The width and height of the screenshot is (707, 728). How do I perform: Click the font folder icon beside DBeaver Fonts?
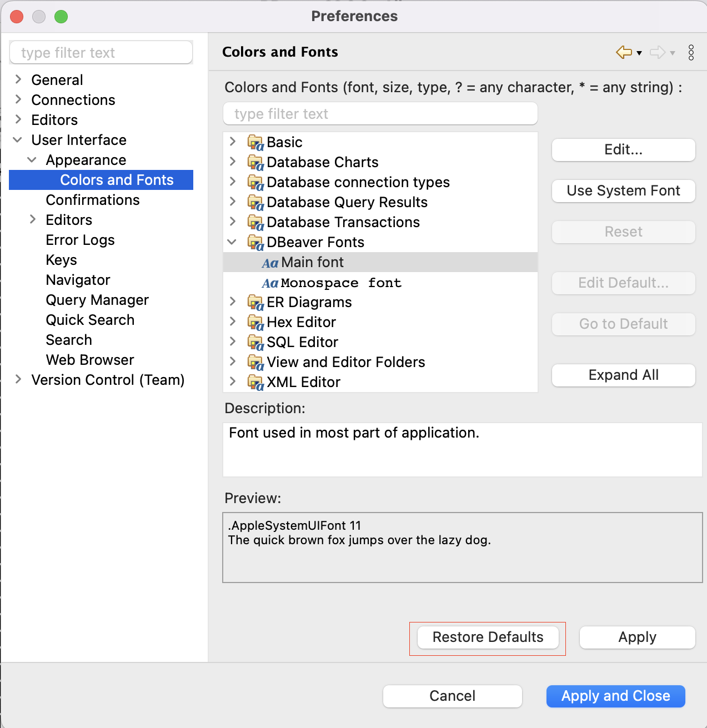(x=255, y=242)
